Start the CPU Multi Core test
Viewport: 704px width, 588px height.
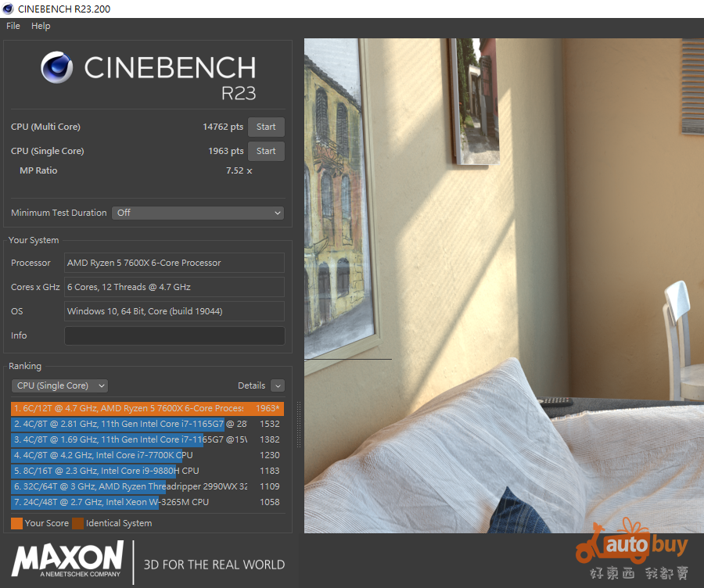point(266,127)
